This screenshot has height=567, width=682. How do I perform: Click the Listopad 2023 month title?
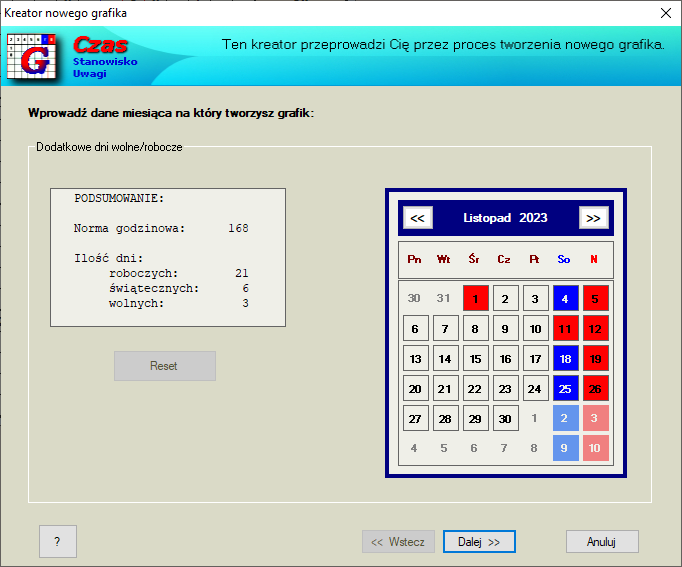tap(505, 218)
